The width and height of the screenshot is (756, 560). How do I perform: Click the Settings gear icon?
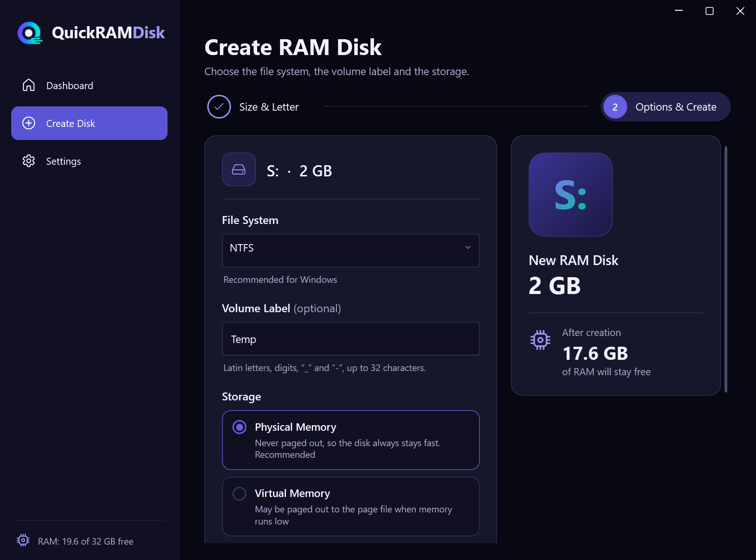[x=29, y=161]
